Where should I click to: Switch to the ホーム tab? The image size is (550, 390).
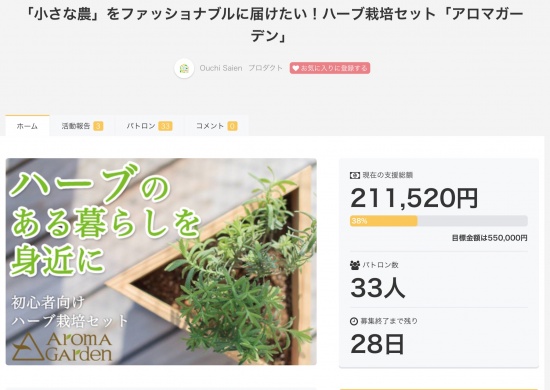[27, 126]
